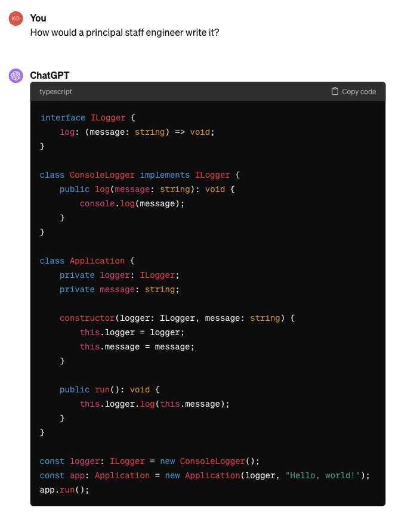Click the "typescript" language label
Viewport: 420px width, 520px height.
click(x=55, y=92)
